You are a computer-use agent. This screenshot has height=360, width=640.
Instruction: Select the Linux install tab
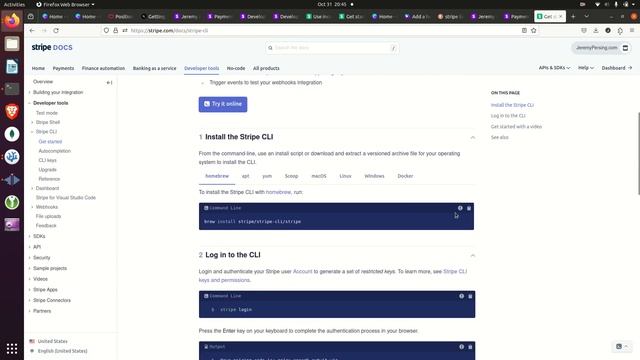point(345,176)
